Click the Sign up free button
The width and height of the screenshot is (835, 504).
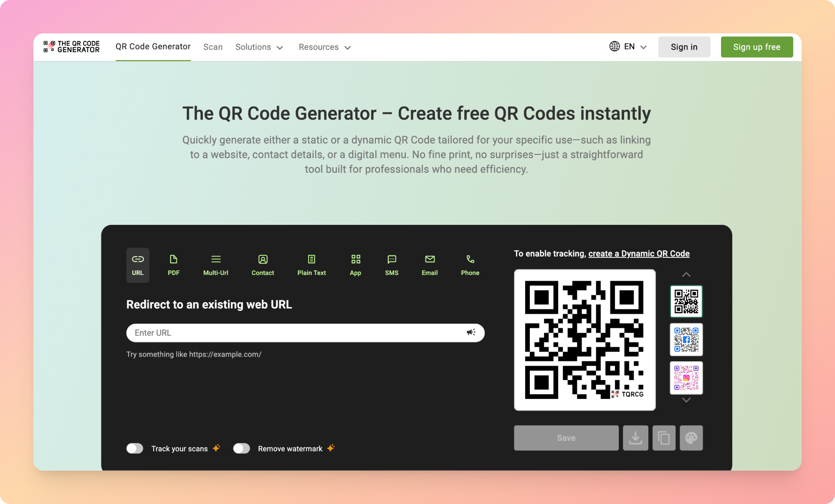tap(757, 47)
